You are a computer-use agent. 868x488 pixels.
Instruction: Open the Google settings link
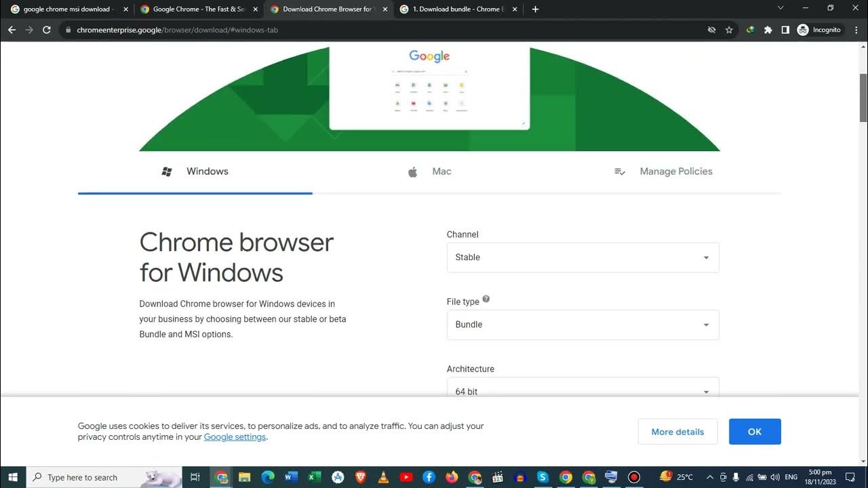click(x=235, y=437)
